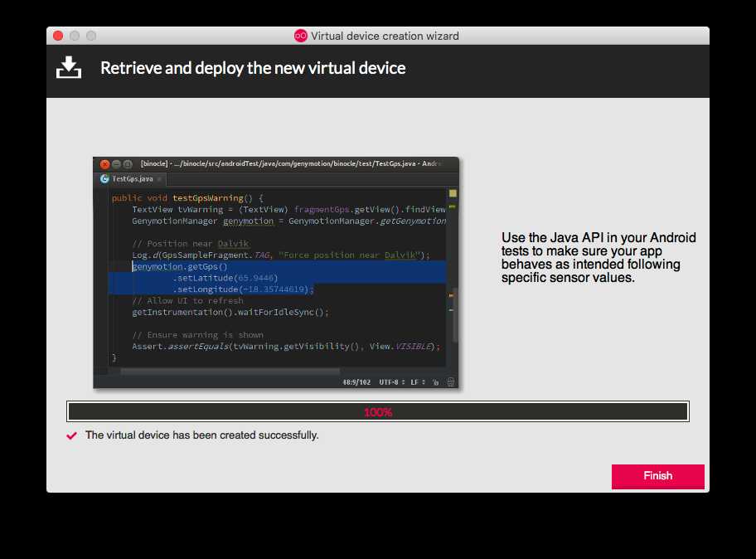Viewport: 756px width, 559px height.
Task: Click the "Use the Java API" description text
Action: 598,258
